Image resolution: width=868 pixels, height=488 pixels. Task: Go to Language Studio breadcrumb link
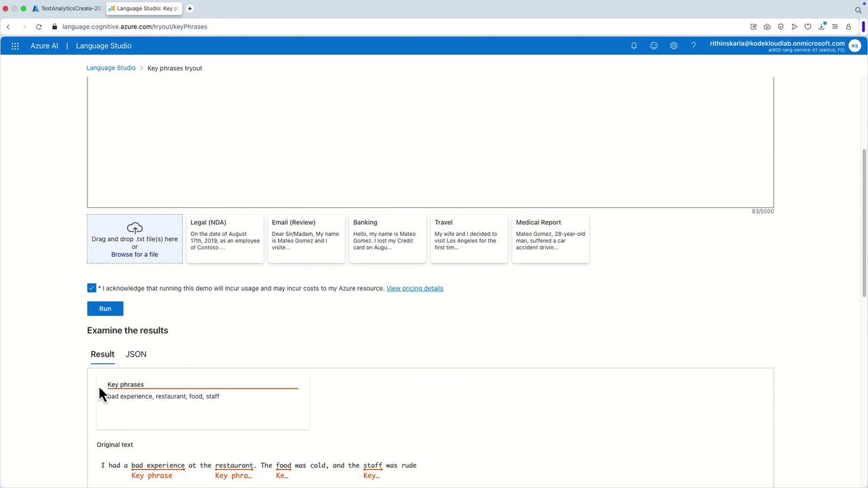pos(111,68)
